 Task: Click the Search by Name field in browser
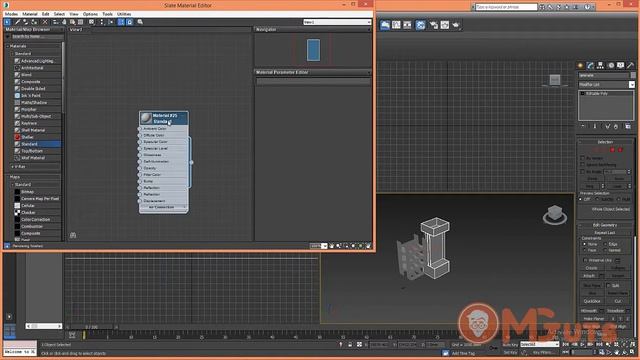pyautogui.click(x=37, y=37)
